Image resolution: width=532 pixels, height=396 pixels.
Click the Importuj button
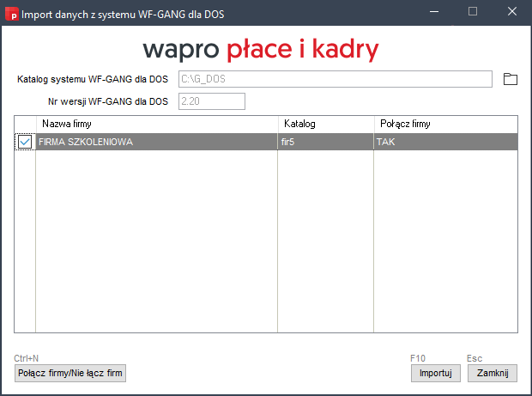436,373
